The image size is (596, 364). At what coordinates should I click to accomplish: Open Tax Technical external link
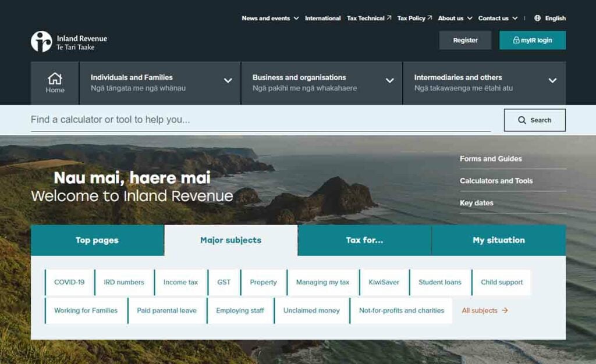click(368, 18)
